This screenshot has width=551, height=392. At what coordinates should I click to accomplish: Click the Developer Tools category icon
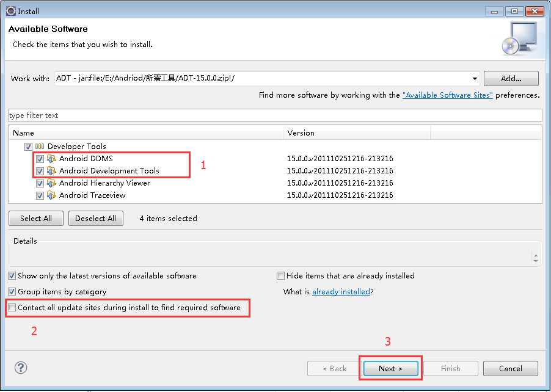point(40,146)
